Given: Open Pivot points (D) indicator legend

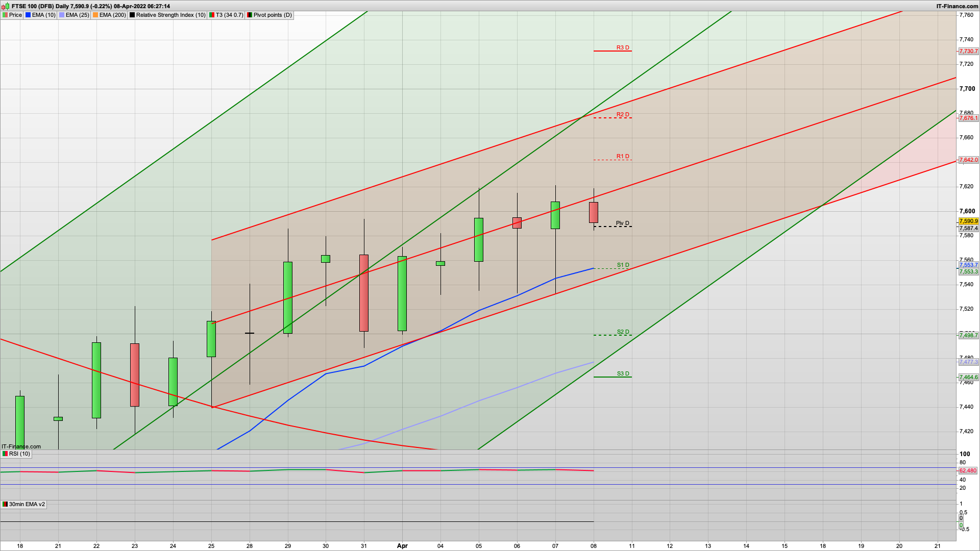Looking at the screenshot, I should click(x=269, y=15).
